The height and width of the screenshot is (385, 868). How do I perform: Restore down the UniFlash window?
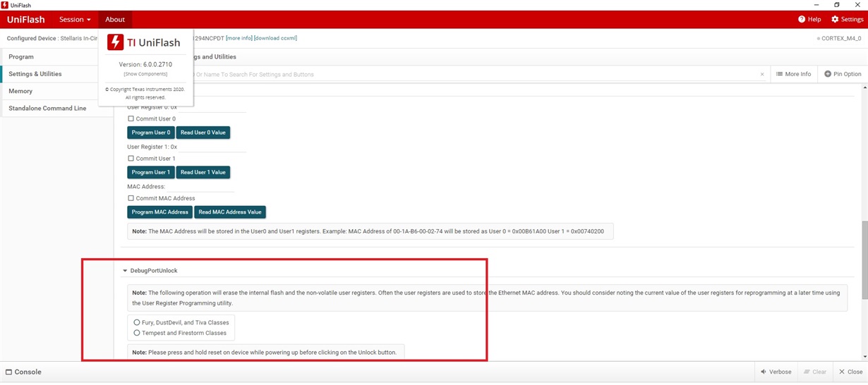click(837, 5)
